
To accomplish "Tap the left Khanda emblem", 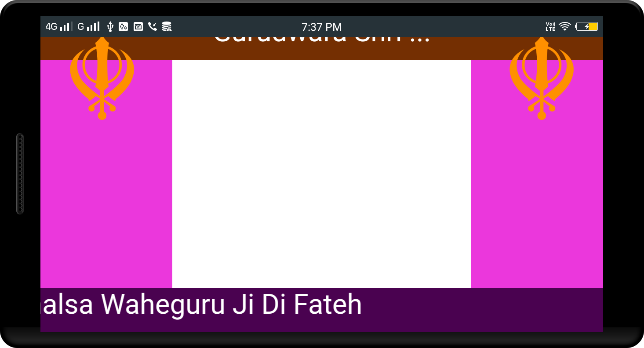I will pos(102,78).
